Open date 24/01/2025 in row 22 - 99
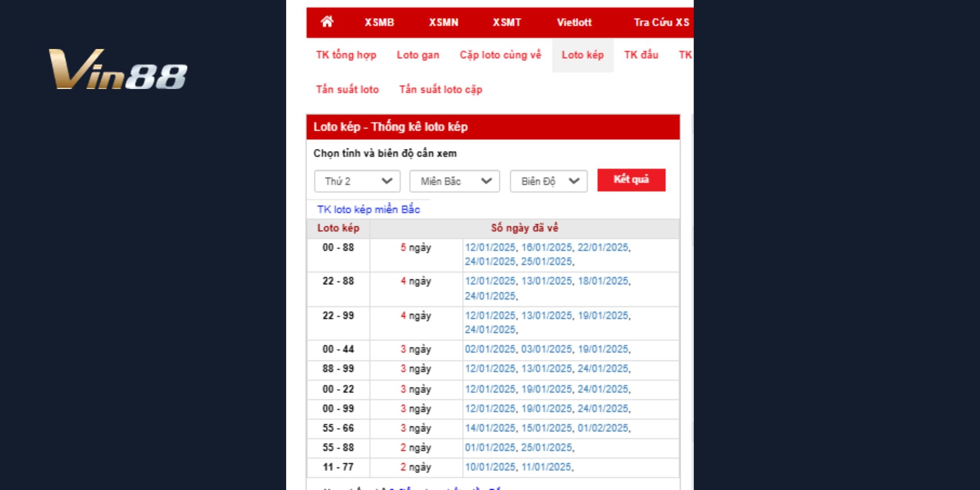The image size is (980, 490). pyautogui.click(x=490, y=330)
